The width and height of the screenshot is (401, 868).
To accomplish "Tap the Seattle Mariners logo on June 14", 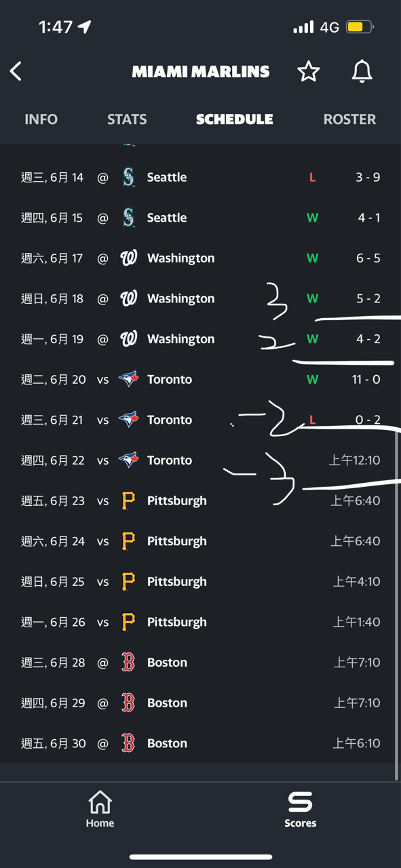I will (x=128, y=177).
